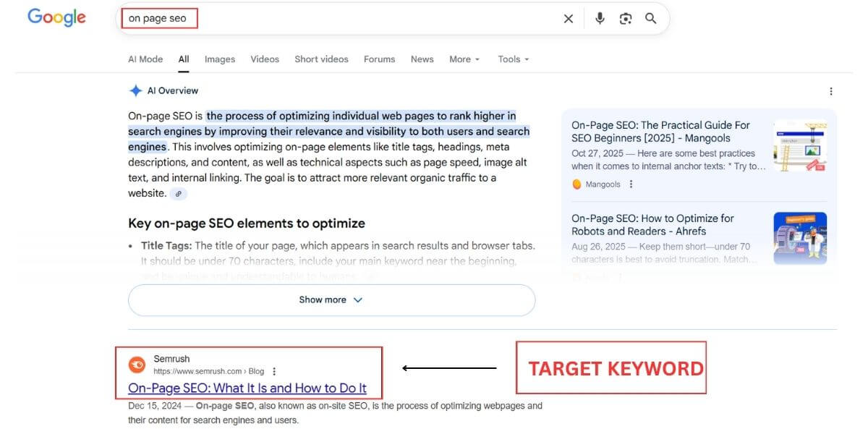Switch to the Images tab

pyautogui.click(x=219, y=59)
